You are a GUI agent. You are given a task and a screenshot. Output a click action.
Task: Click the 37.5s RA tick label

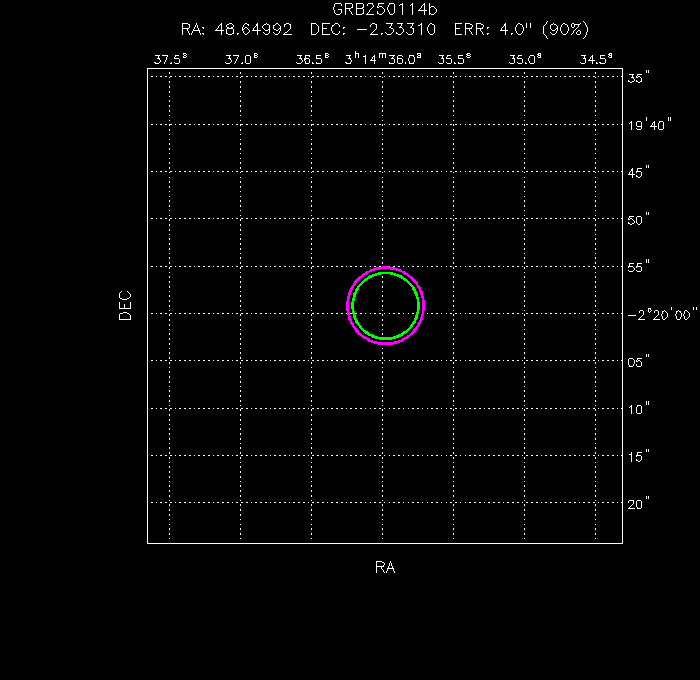[171, 59]
